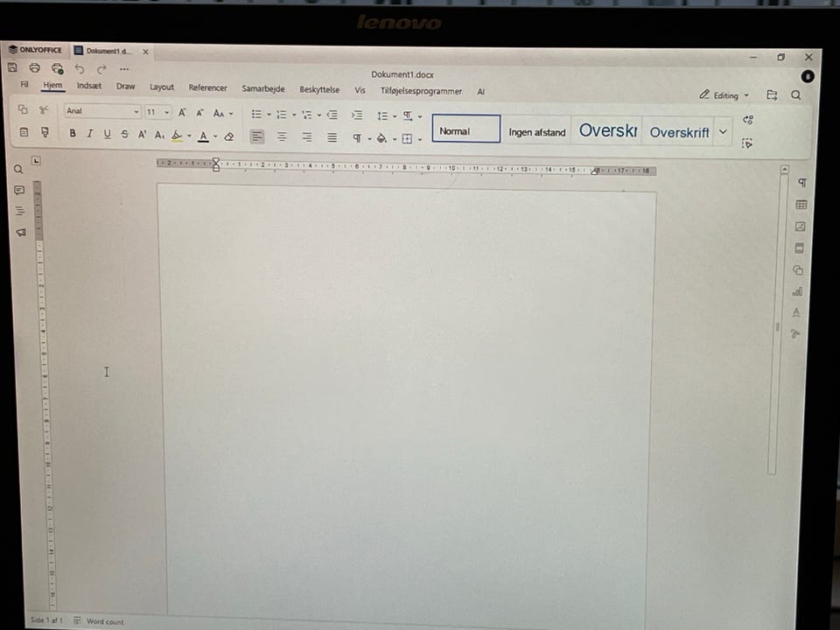Copy selection with the copy icon
Screen dimensions: 840x630
click(23, 110)
